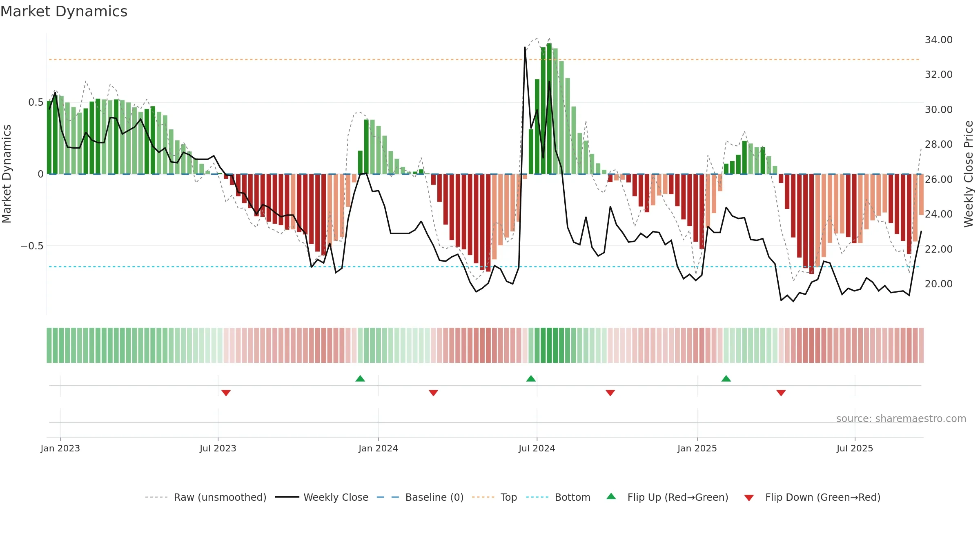Click the solid black line sample in legend
980x551 pixels.
pos(287,497)
